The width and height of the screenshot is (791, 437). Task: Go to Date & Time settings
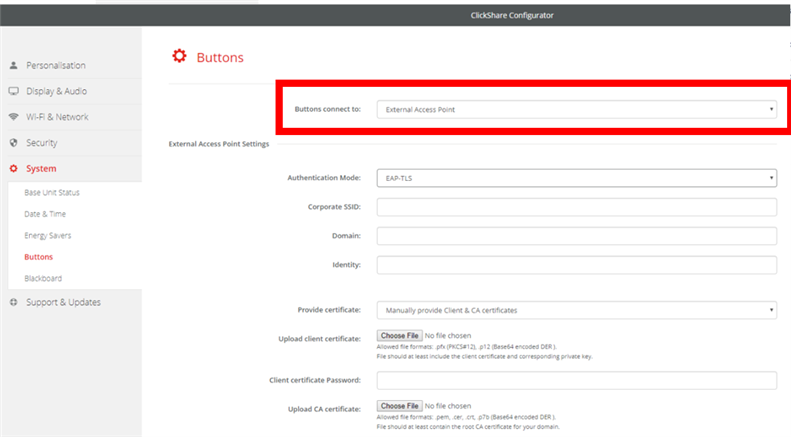click(x=44, y=214)
